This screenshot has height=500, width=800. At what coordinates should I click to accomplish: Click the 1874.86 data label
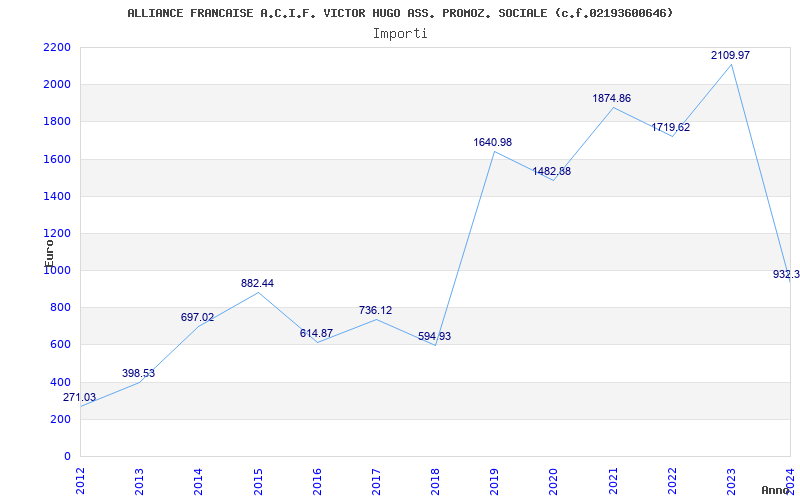(x=611, y=98)
